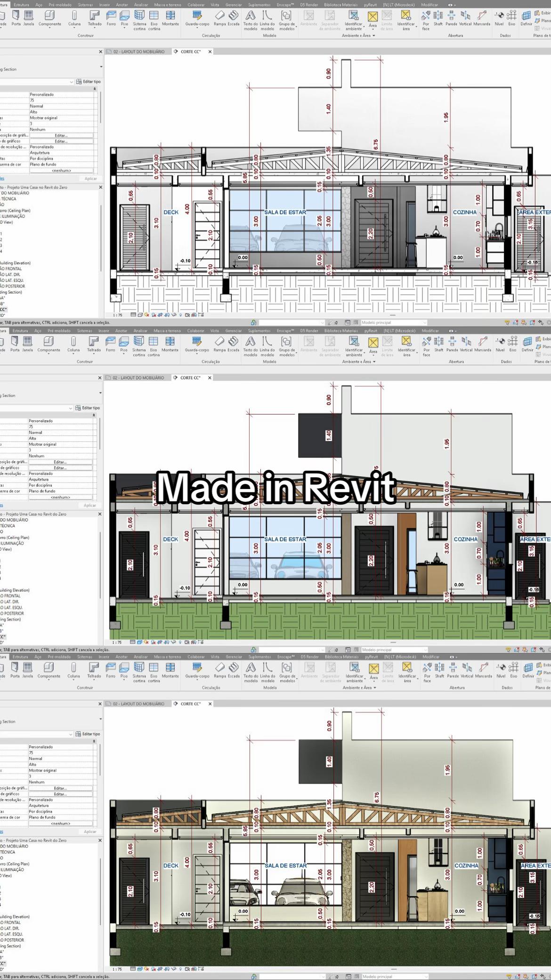Open type selector dropdown arrow in top properties
Viewport: 551px width, 980px height.
(101, 67)
